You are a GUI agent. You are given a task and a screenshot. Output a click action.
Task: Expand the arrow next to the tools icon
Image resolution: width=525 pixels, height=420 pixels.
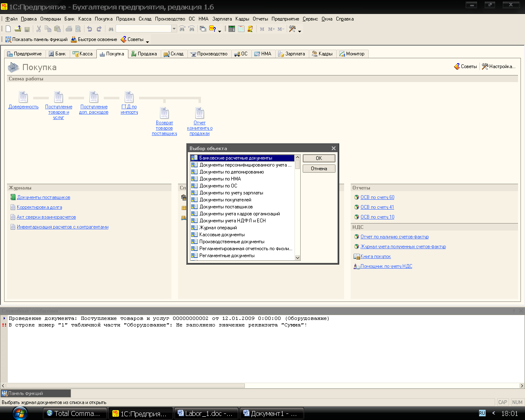[x=299, y=30]
